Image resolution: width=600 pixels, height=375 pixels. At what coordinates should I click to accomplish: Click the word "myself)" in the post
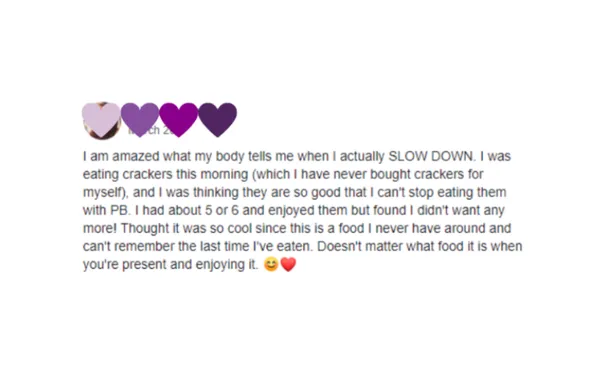(105, 192)
